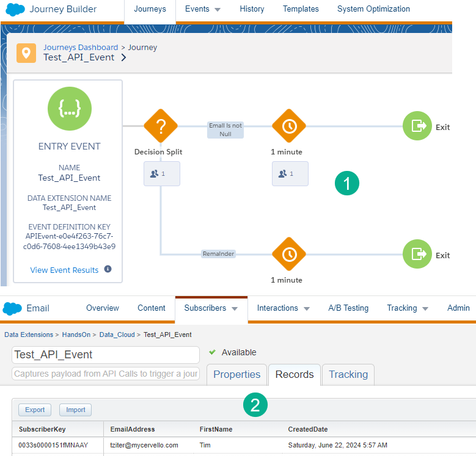The image size is (476, 456).
Task: Click the lower Exit icon
Action: point(417,254)
